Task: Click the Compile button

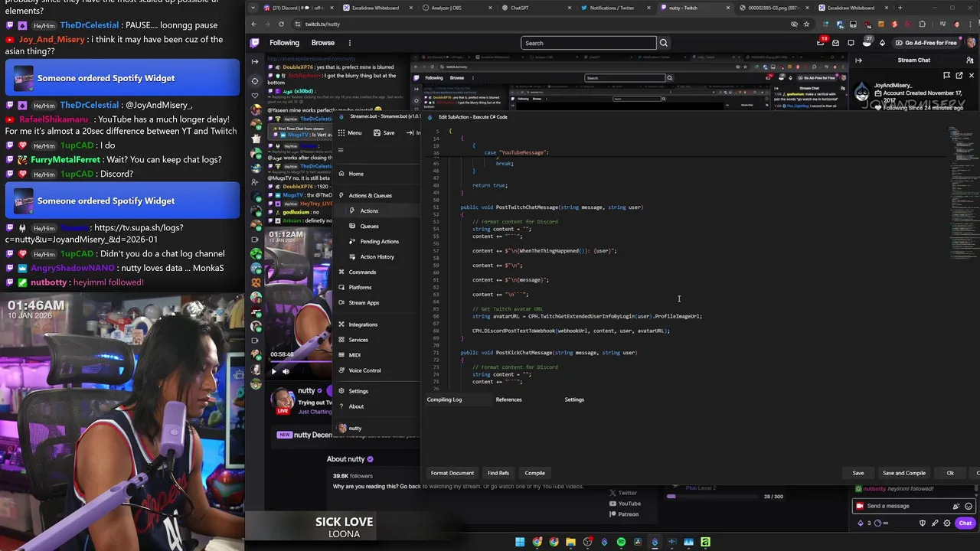Action: 534,473
